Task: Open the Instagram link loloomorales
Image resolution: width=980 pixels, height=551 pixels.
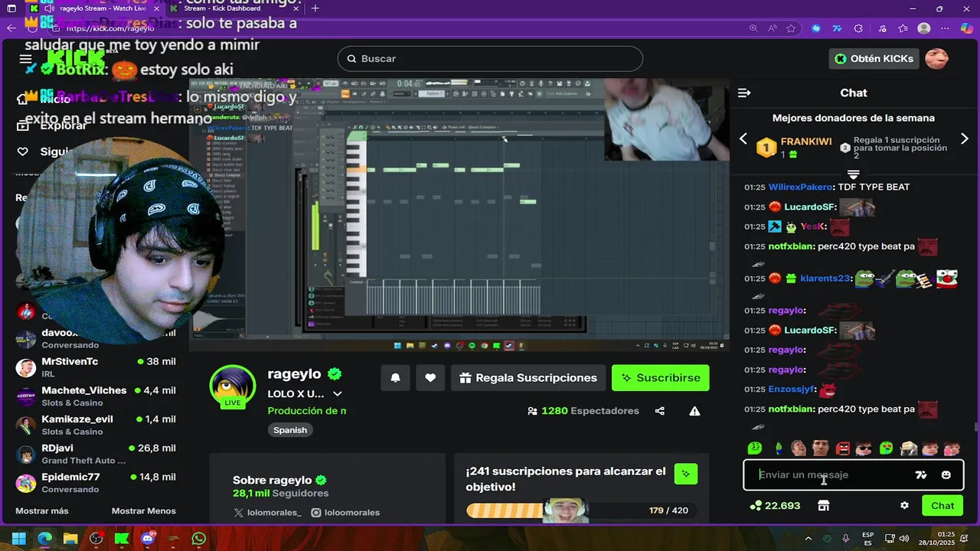Action: (x=345, y=513)
